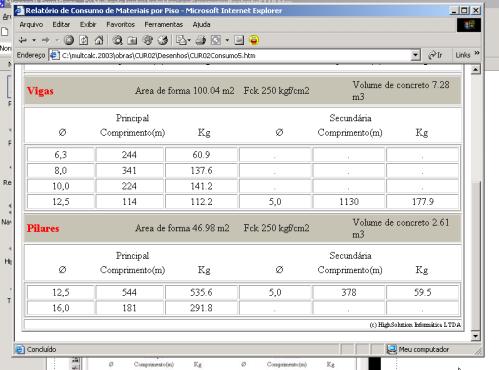Image resolution: width=499 pixels, height=370 pixels.
Task: Click the Concluído status bar text
Action: pos(41,349)
